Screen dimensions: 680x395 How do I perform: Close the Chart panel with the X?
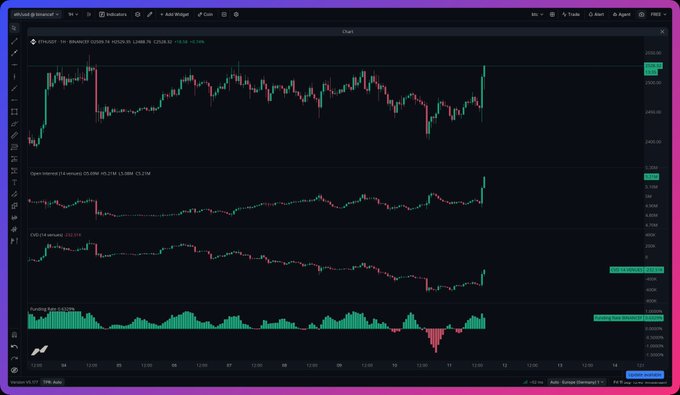(x=662, y=32)
